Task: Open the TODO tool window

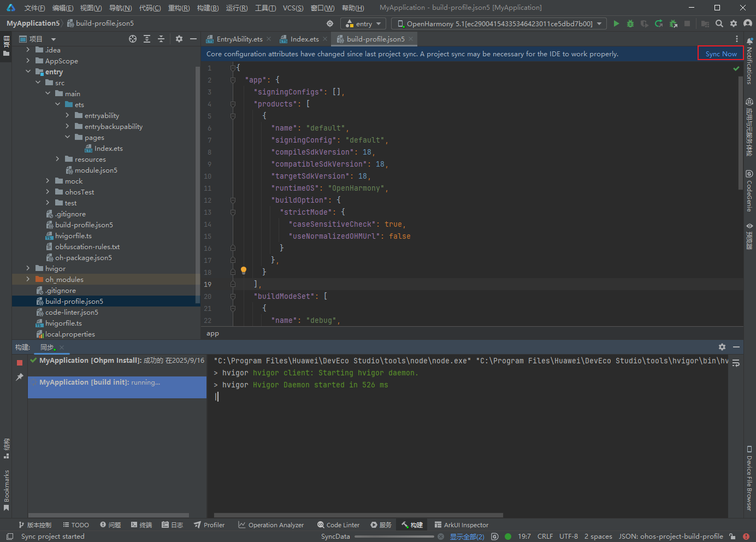Action: click(76, 525)
